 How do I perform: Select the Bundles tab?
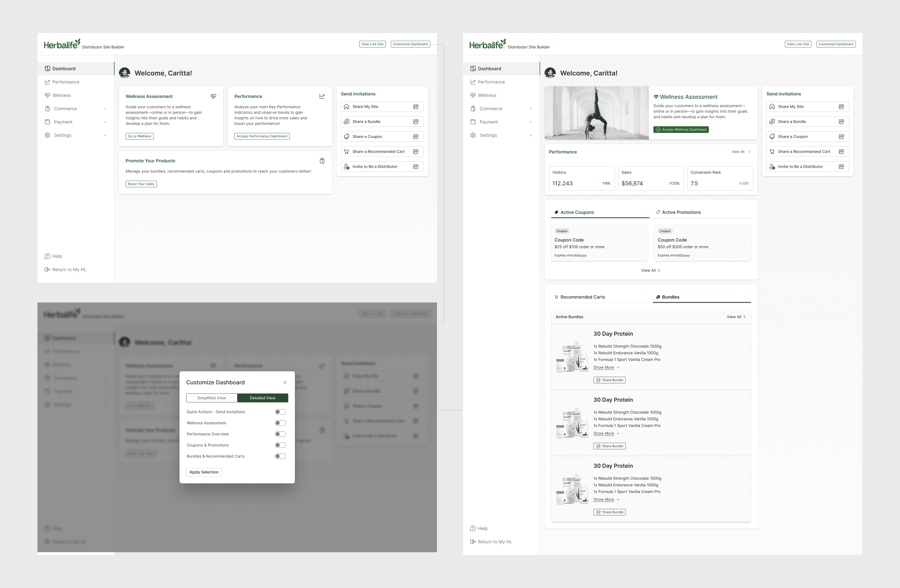coord(702,297)
